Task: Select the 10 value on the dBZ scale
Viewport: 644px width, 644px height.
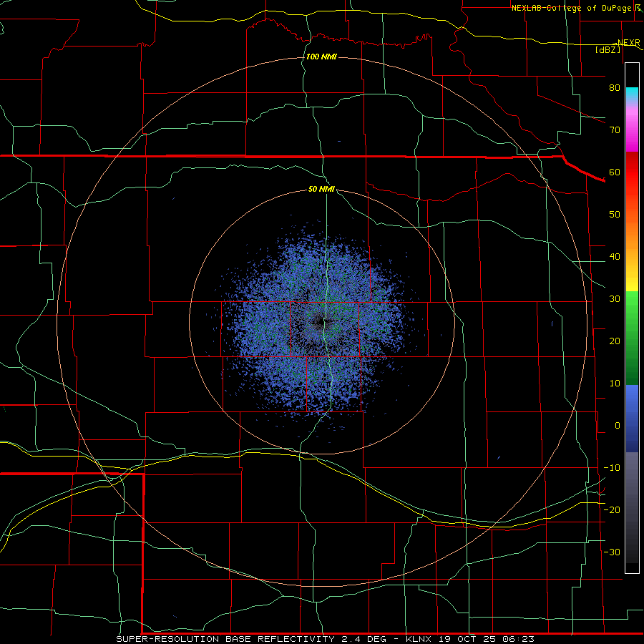Action: pos(615,384)
